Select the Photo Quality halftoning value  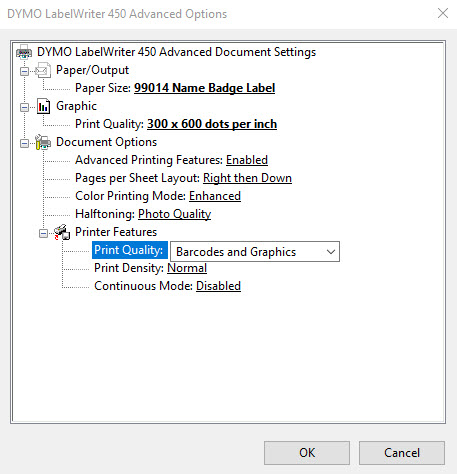coord(175,214)
